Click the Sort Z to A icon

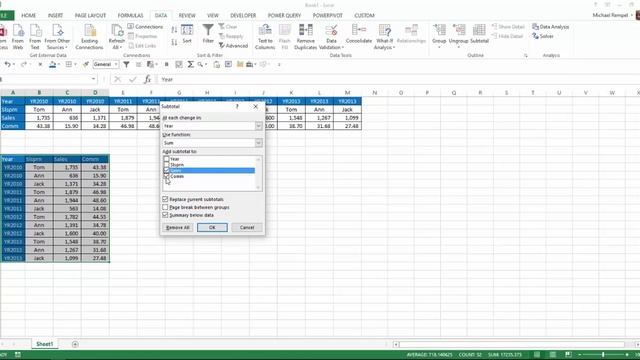click(174, 42)
